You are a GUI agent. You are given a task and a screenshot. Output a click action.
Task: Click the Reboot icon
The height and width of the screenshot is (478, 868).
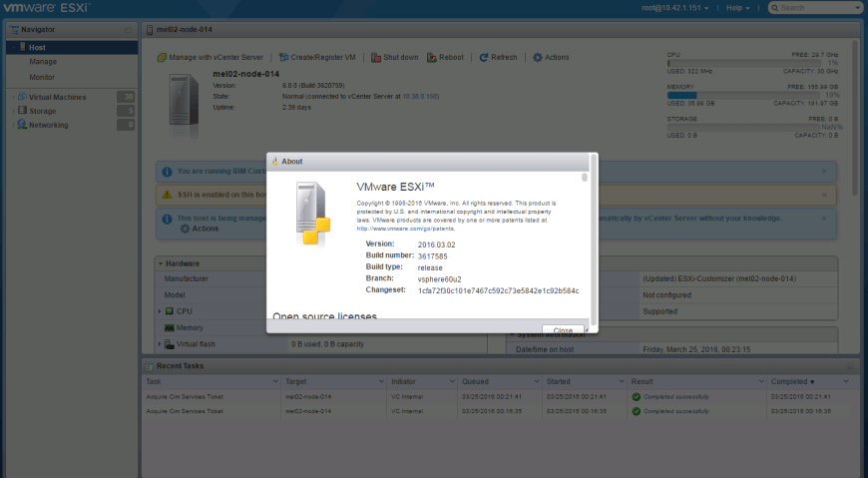[x=432, y=57]
